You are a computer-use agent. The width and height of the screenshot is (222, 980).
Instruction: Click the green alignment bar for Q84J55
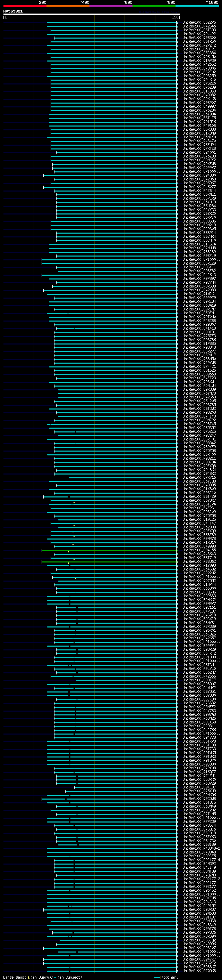(x=110, y=550)
